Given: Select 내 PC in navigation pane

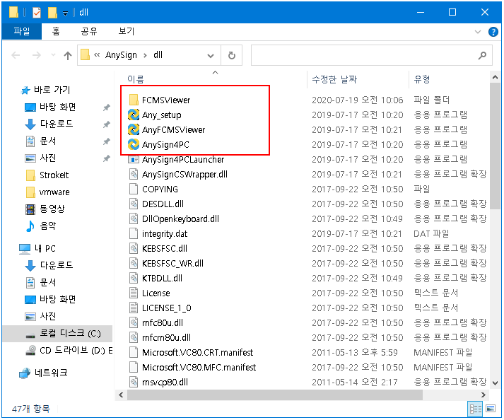Looking at the screenshot, I should pos(45,249).
